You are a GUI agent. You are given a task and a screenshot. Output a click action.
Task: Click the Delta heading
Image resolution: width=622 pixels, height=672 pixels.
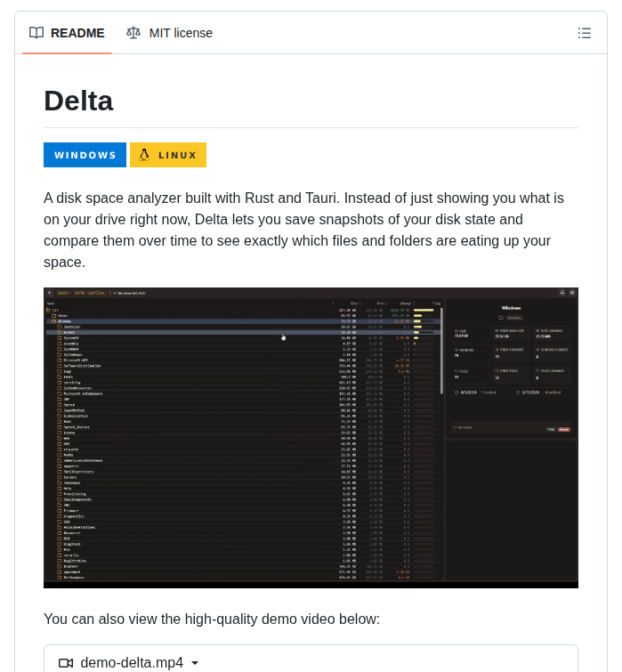[78, 101]
